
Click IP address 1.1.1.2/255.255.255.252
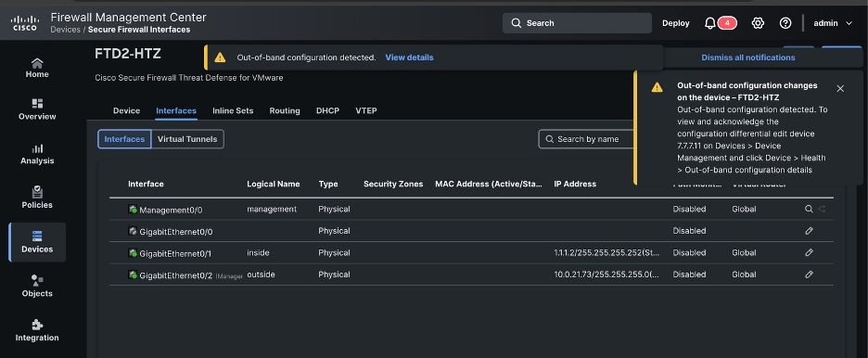(x=606, y=253)
